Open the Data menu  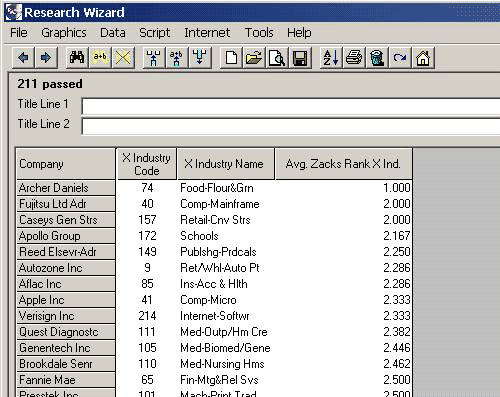(x=113, y=33)
